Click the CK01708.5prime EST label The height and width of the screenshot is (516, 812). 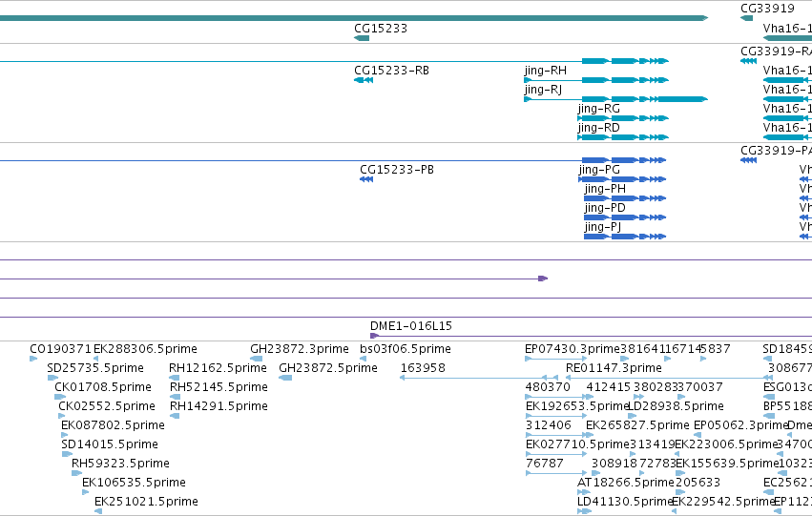coord(103,387)
